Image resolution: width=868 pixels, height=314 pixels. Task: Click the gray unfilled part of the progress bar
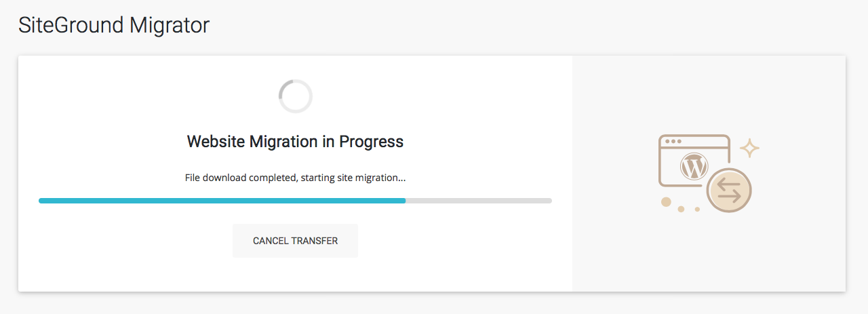pos(479,201)
